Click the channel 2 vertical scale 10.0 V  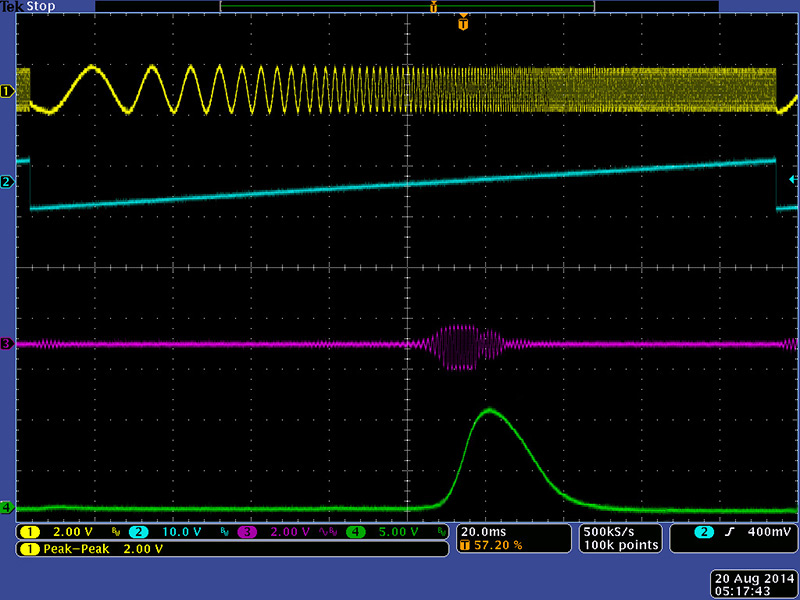tap(182, 532)
